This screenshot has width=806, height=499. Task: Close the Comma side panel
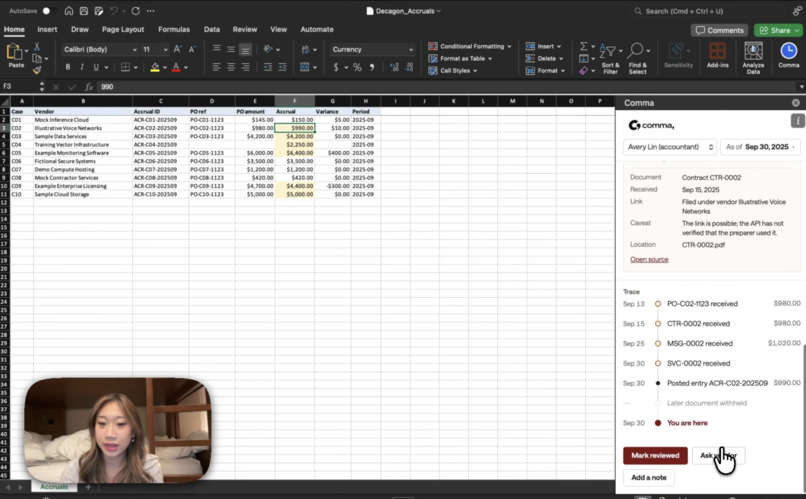click(796, 103)
